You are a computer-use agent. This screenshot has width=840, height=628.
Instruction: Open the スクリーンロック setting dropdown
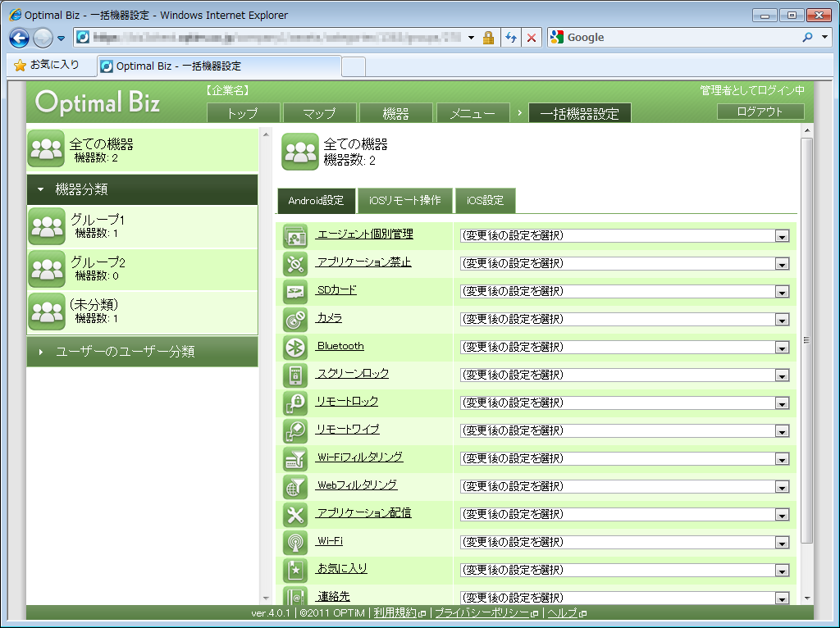tap(624, 375)
